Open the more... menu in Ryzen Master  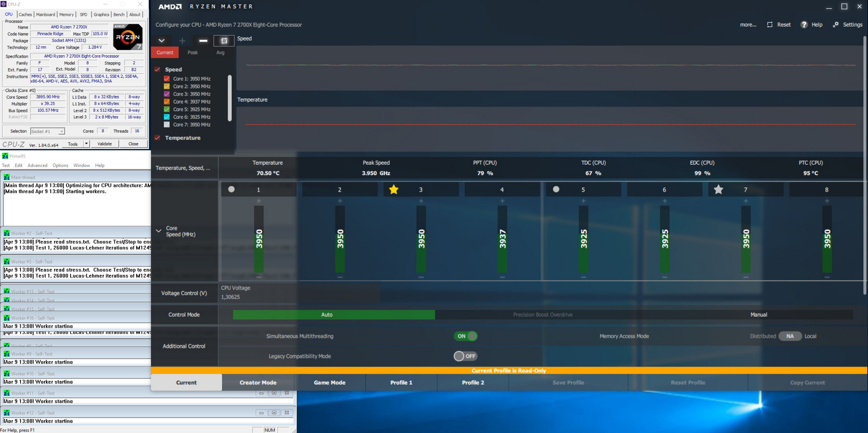pos(748,24)
